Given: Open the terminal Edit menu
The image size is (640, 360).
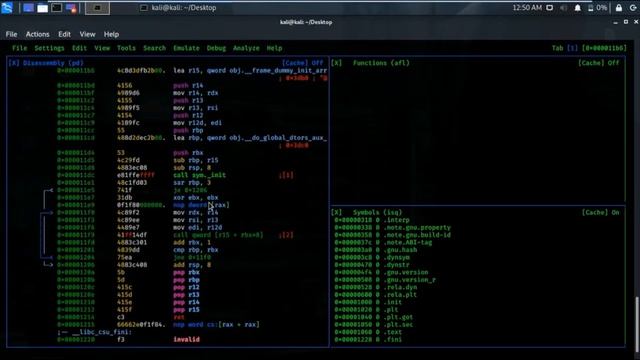Looking at the screenshot, I should tap(64, 34).
